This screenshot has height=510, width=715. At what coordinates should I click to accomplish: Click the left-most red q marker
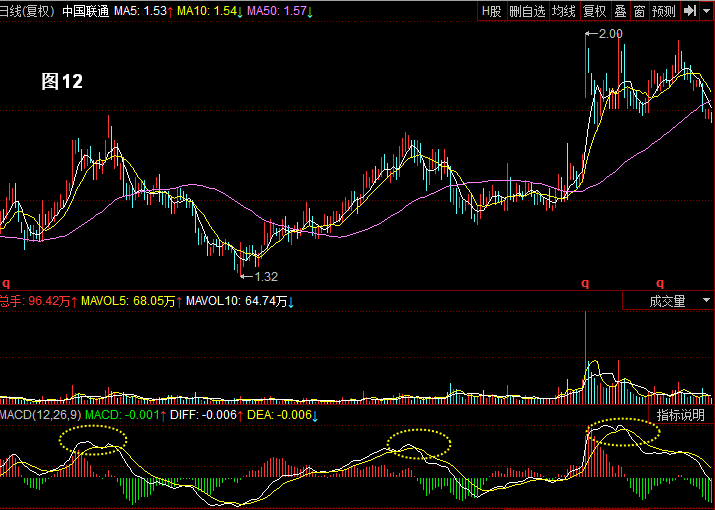6,283
